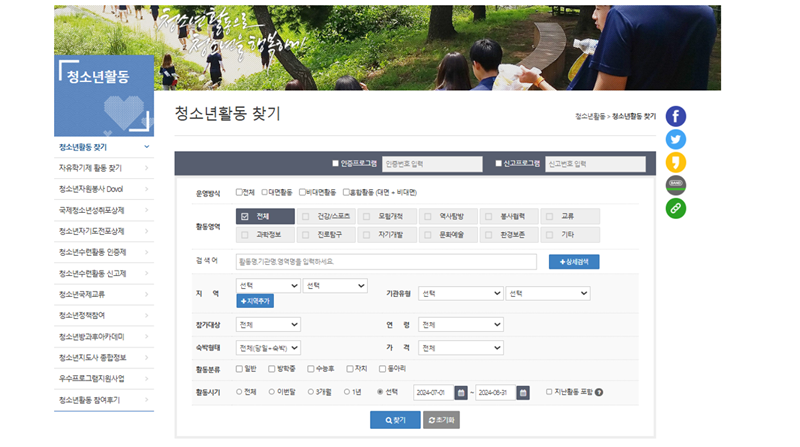Open 연령 dropdown
800x447 pixels.
click(x=461, y=325)
